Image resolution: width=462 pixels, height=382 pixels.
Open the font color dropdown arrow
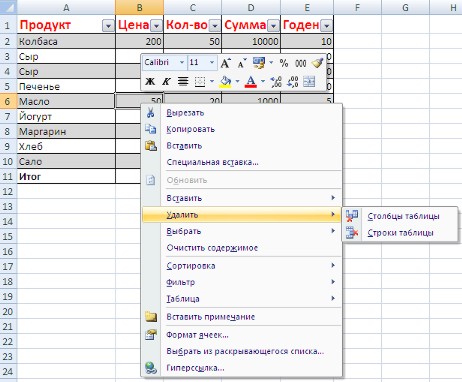tap(263, 81)
